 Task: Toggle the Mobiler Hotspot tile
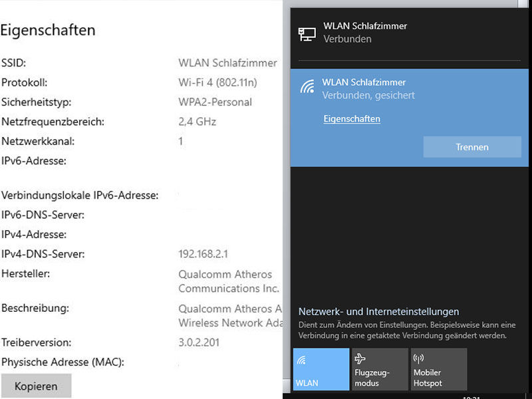tap(439, 369)
